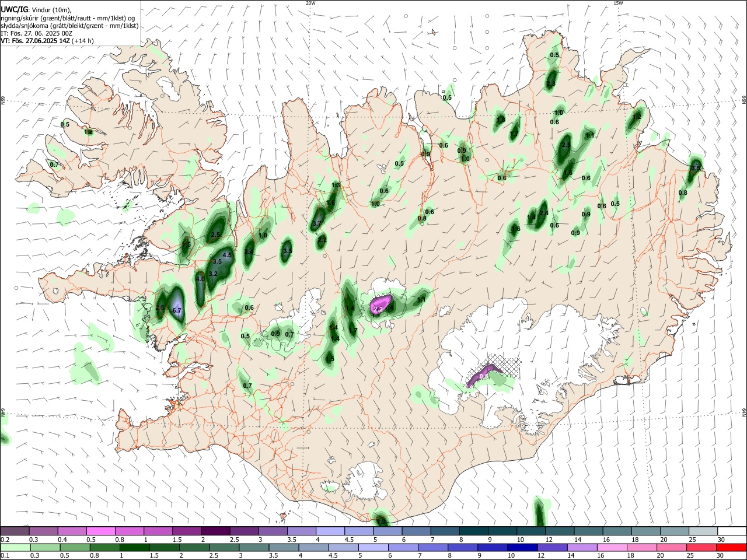The width and height of the screenshot is (747, 560).
Task: Choose the white snow swatch labelled 30
Action: coord(731,531)
